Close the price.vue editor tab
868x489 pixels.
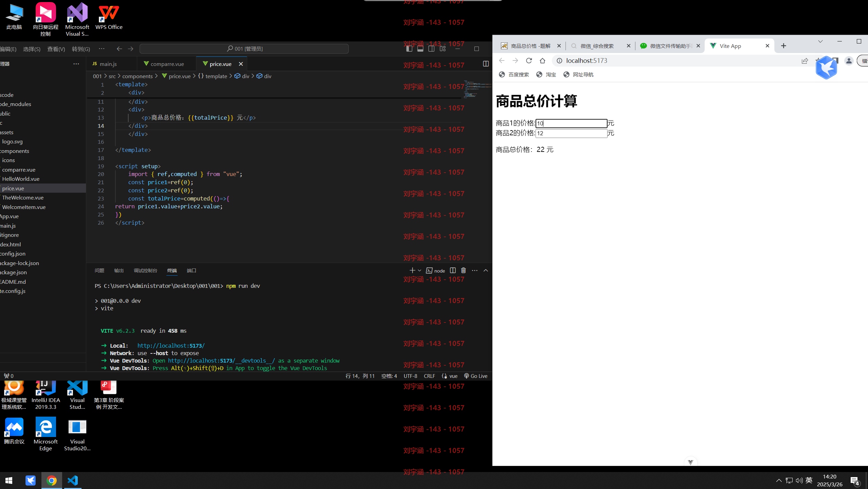[x=241, y=64]
